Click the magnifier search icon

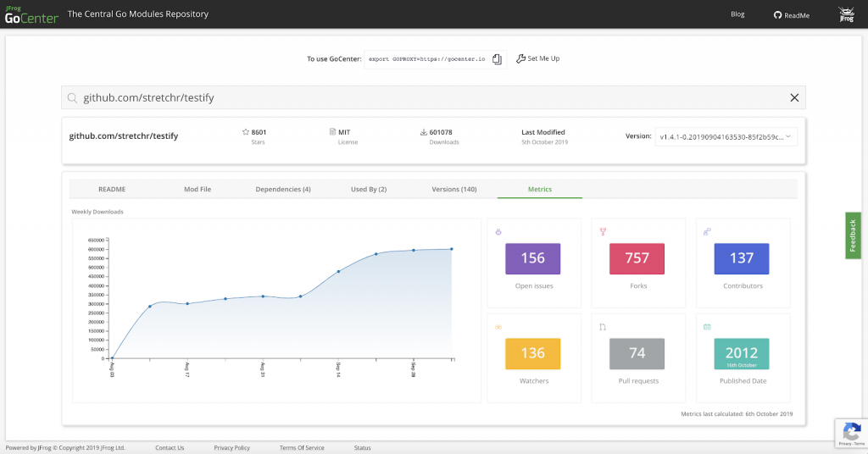click(x=73, y=97)
